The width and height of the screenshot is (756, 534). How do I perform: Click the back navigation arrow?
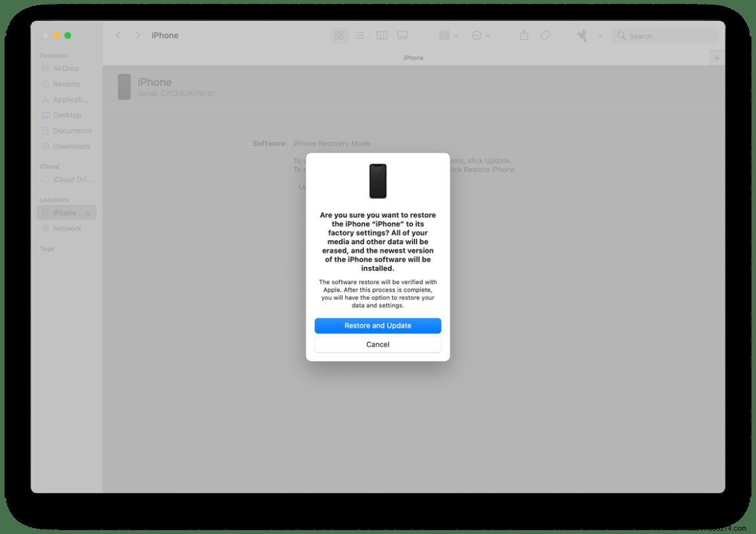coord(118,36)
